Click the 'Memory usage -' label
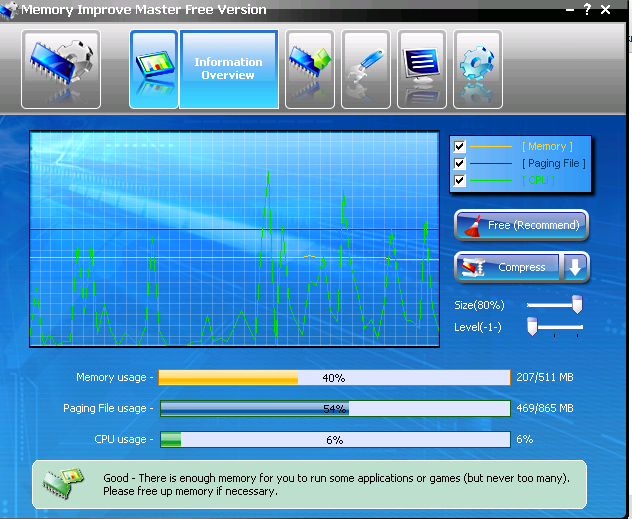The image size is (632, 519). (115, 378)
